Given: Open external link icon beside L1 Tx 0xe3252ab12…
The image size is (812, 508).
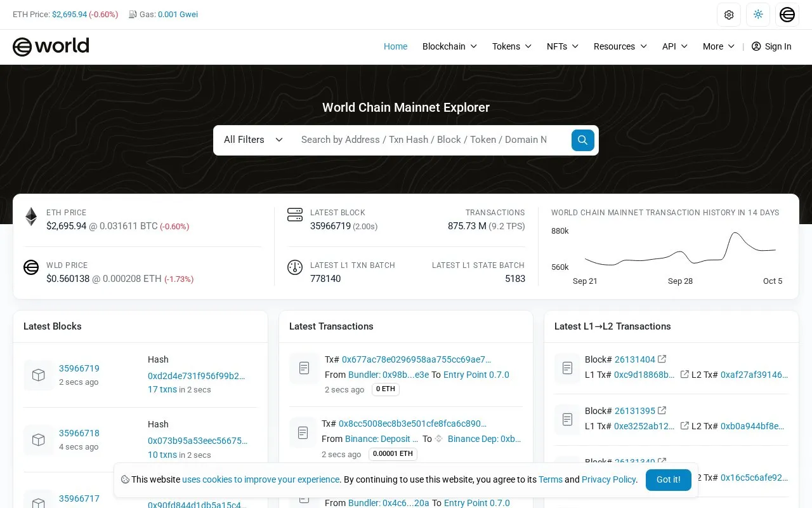Looking at the screenshot, I should pos(684,426).
